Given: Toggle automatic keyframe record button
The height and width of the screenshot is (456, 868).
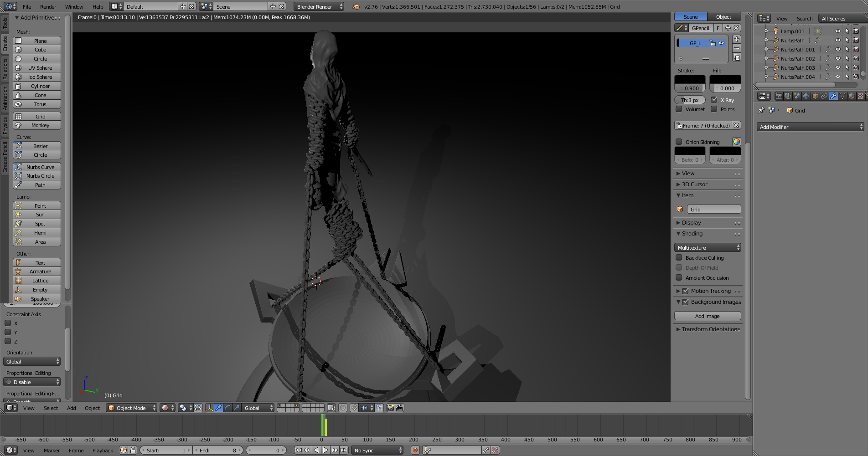Looking at the screenshot, I should 415,450.
